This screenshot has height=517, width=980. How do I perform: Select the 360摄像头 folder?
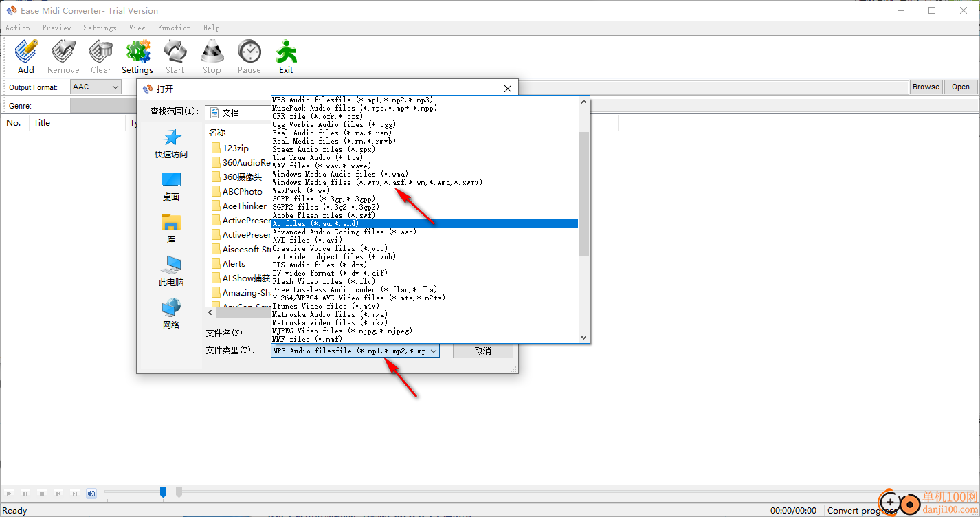tap(236, 177)
